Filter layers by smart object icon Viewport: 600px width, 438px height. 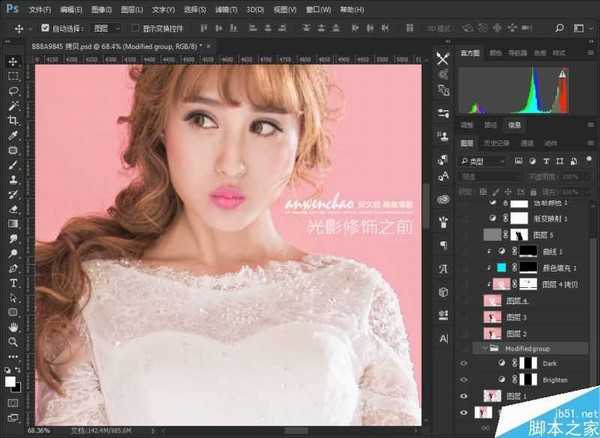pyautogui.click(x=574, y=161)
